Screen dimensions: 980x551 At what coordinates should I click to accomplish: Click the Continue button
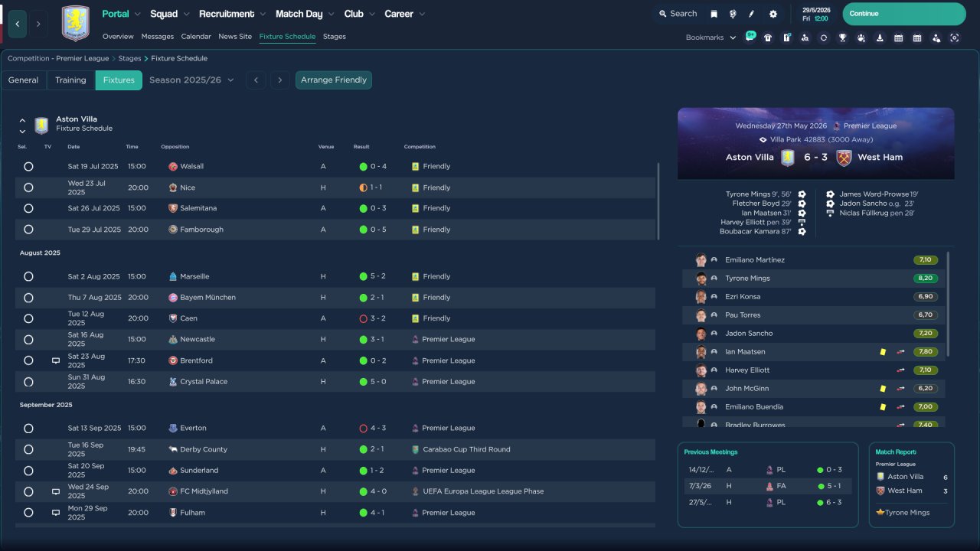tap(904, 14)
